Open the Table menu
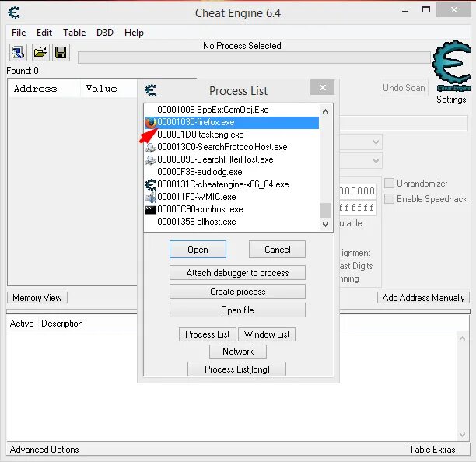476x462 pixels. click(x=75, y=33)
